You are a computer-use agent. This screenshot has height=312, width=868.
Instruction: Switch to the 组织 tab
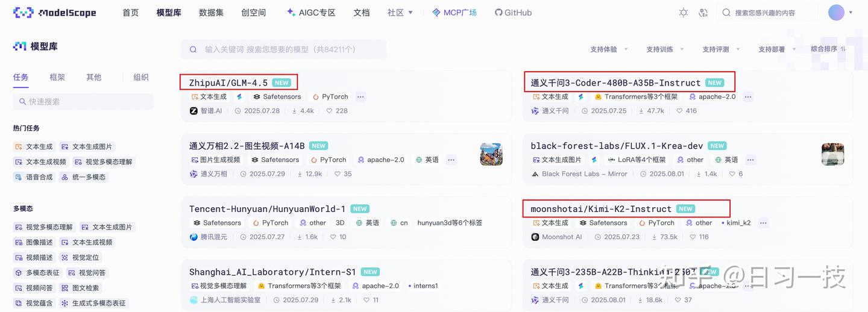pyautogui.click(x=141, y=77)
